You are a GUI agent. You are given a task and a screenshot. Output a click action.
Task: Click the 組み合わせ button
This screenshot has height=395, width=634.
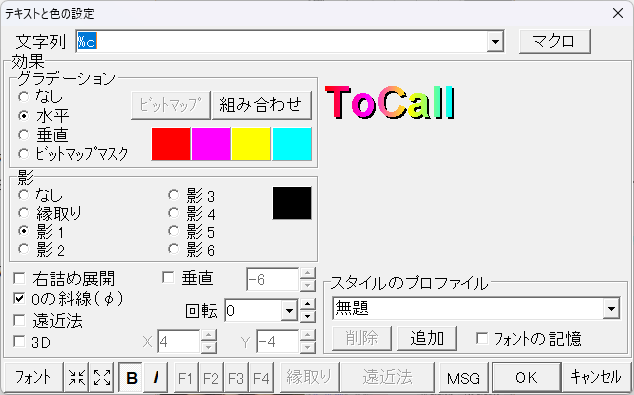click(x=262, y=105)
